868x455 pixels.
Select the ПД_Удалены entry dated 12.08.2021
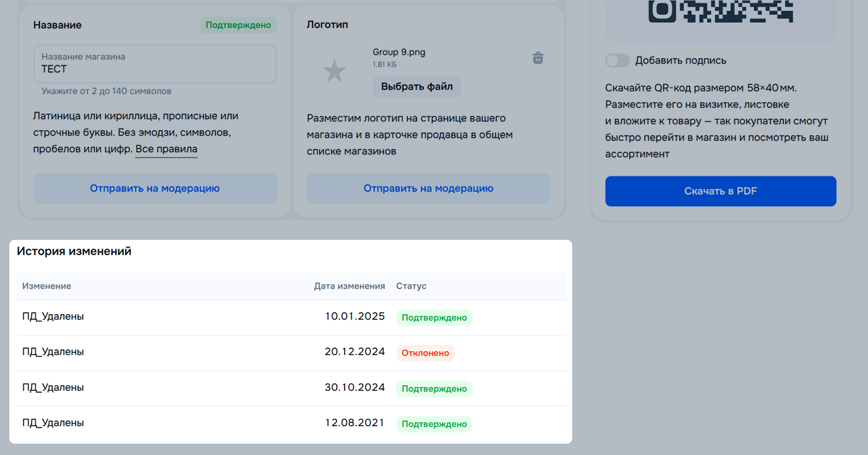click(53, 423)
